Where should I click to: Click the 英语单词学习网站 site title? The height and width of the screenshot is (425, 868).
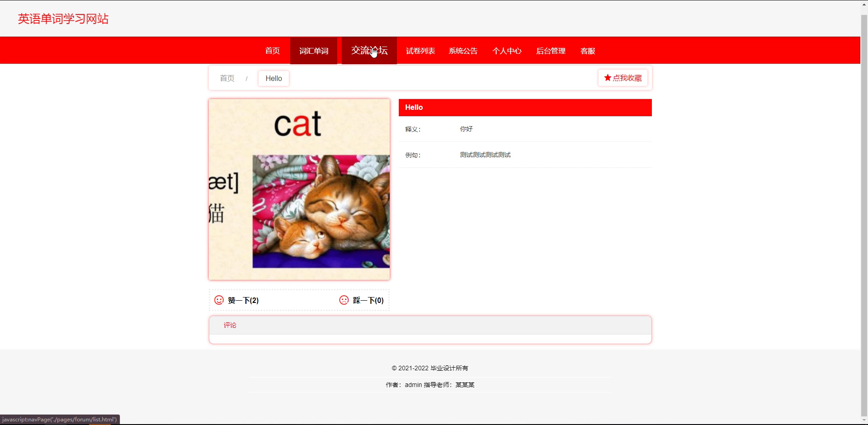(63, 19)
